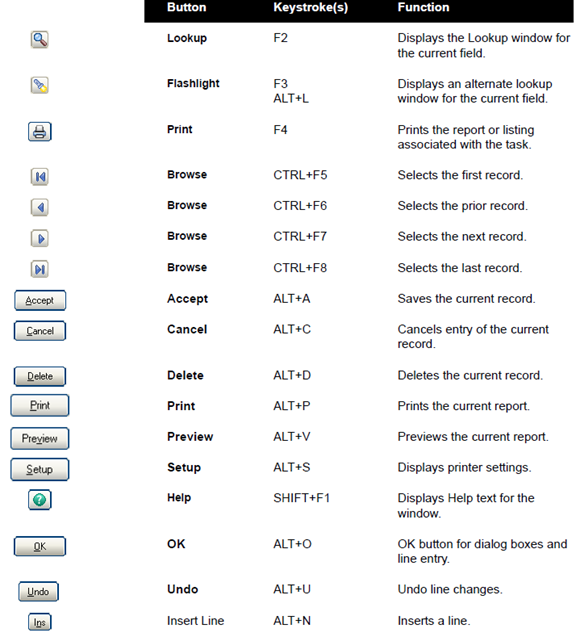Hit the Cancel button image
This screenshot has width=576, height=637.
coord(40,331)
